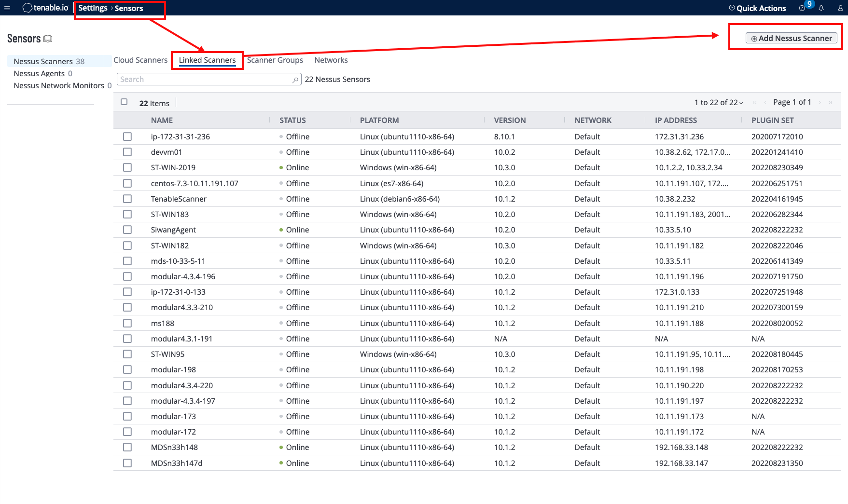This screenshot has width=848, height=504.
Task: Select the MDSn33h148 scanner checkbox
Action: 127,447
